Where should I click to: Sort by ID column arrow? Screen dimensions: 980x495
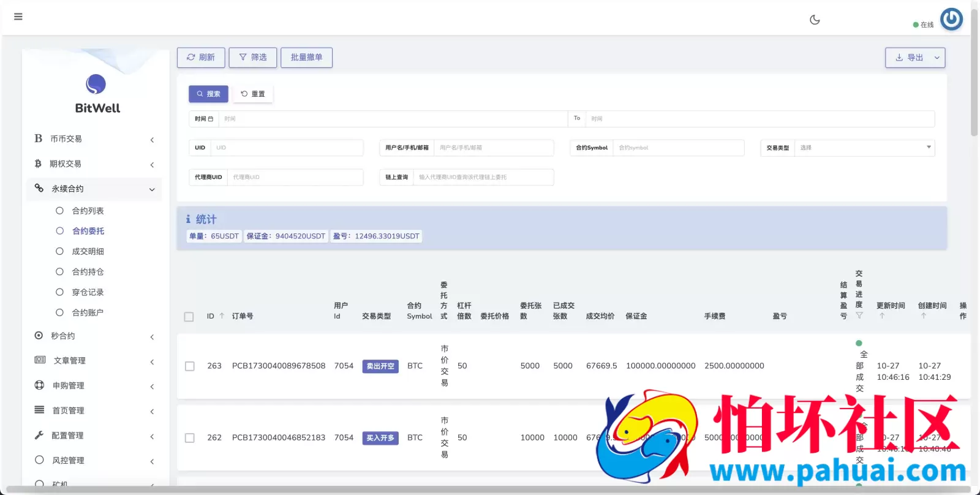click(x=222, y=316)
